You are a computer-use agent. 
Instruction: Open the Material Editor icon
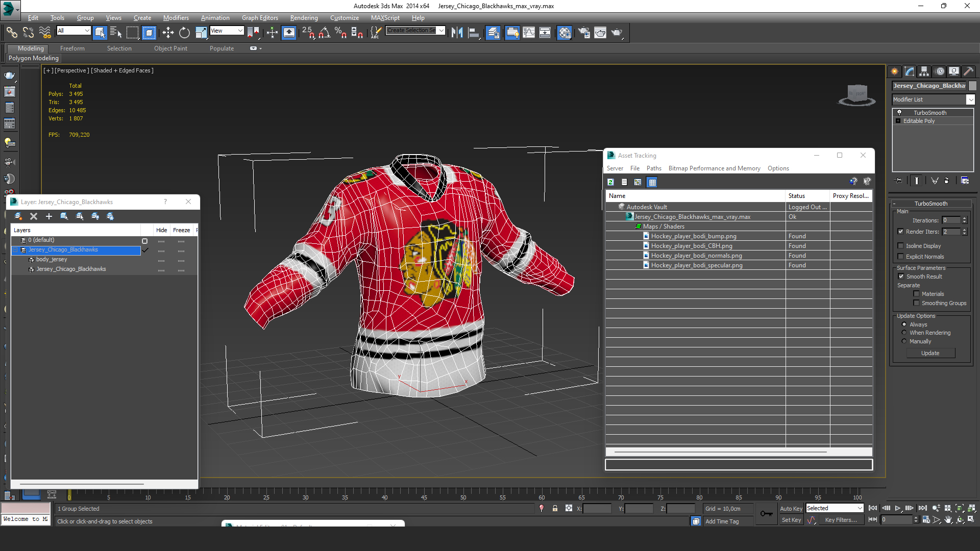(564, 33)
